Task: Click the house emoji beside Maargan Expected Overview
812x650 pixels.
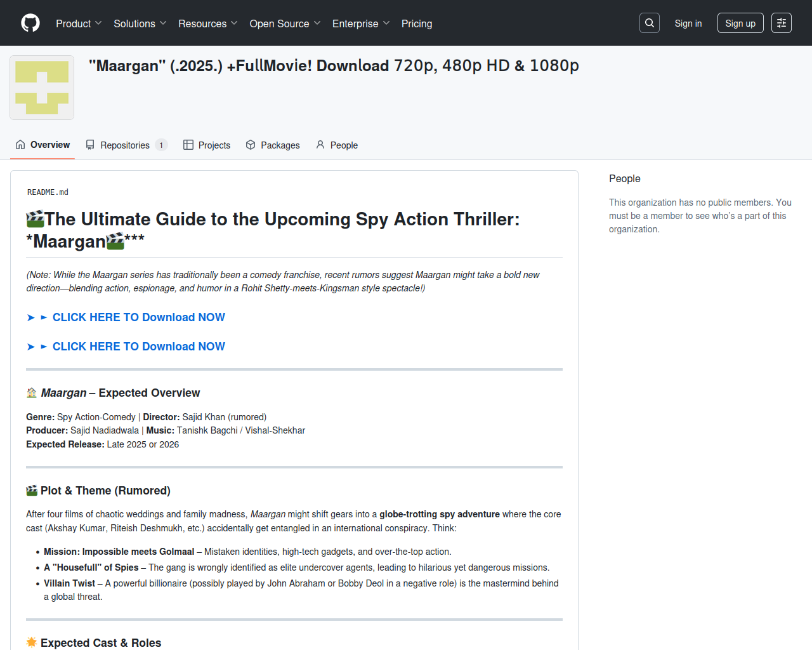Action: 32,393
